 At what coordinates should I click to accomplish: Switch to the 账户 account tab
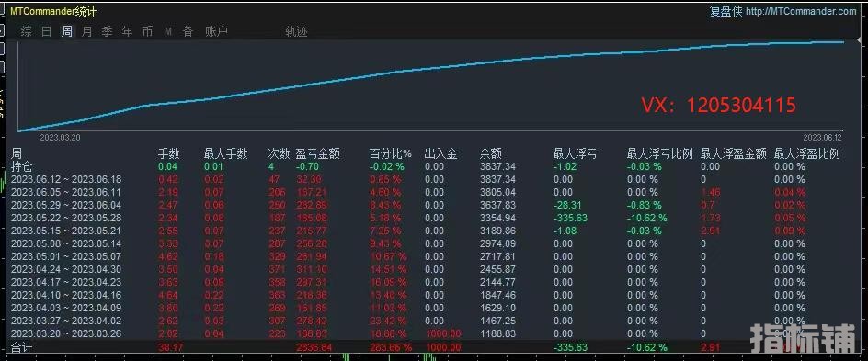pyautogui.click(x=216, y=31)
